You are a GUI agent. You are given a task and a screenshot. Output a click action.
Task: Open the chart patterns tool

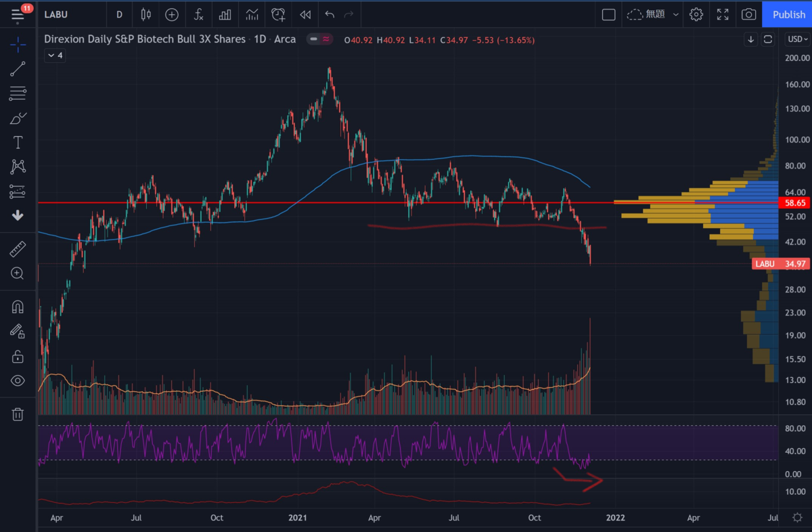18,167
